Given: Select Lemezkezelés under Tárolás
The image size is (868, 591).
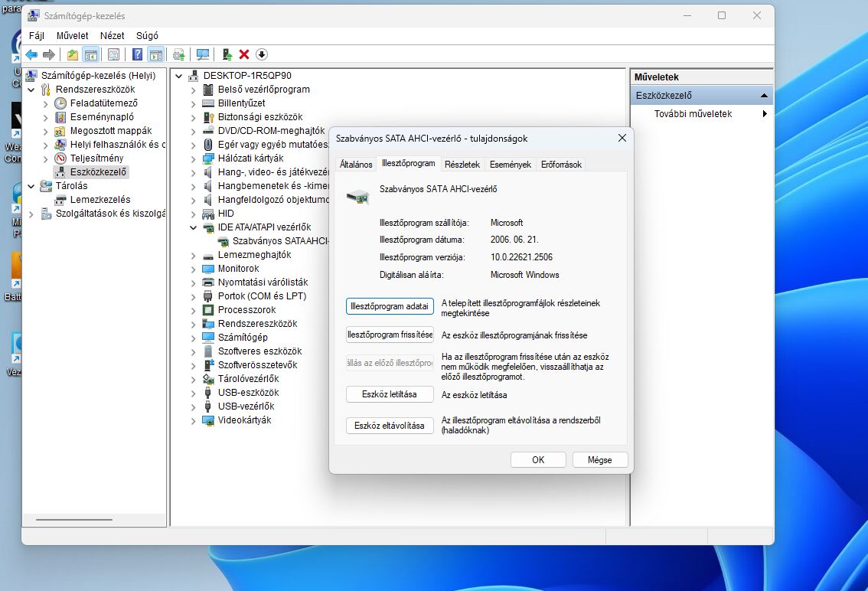Looking at the screenshot, I should [100, 199].
